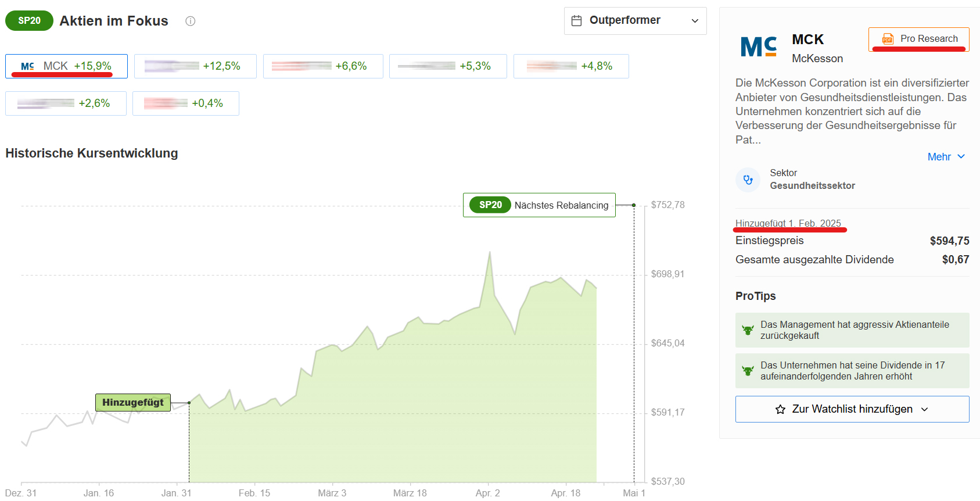Click the stethoscope sector icon

(748, 180)
